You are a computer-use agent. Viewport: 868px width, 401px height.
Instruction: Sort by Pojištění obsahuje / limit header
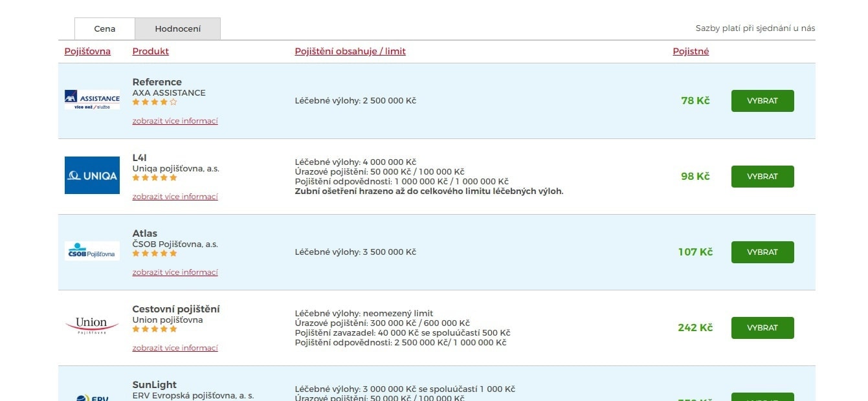350,52
